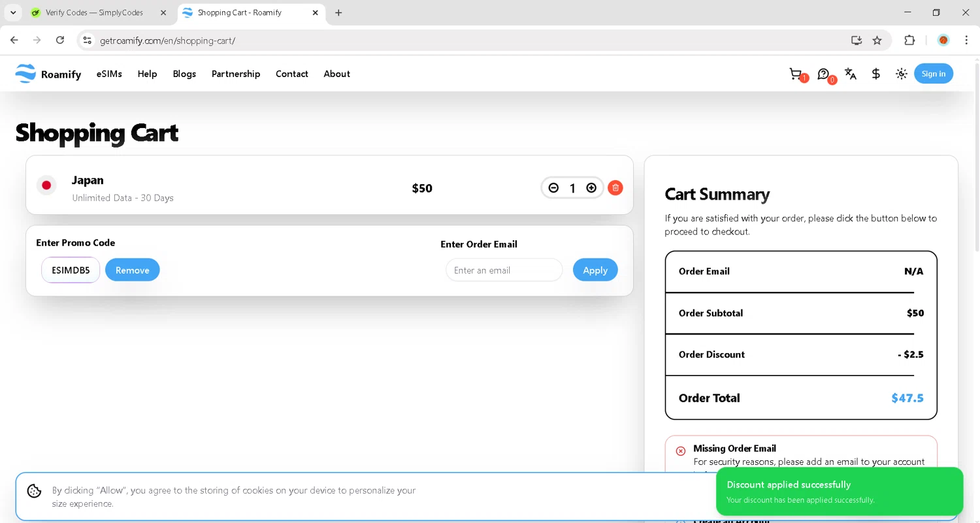Open the eSIMs menu
980x523 pixels.
click(109, 74)
